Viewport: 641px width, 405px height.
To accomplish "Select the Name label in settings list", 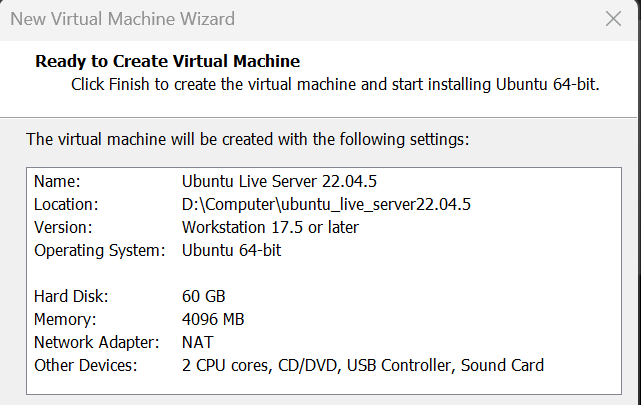I will tap(56, 182).
